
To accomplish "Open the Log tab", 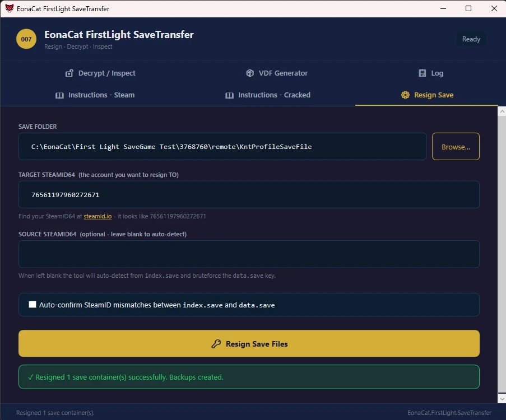I will 431,73.
